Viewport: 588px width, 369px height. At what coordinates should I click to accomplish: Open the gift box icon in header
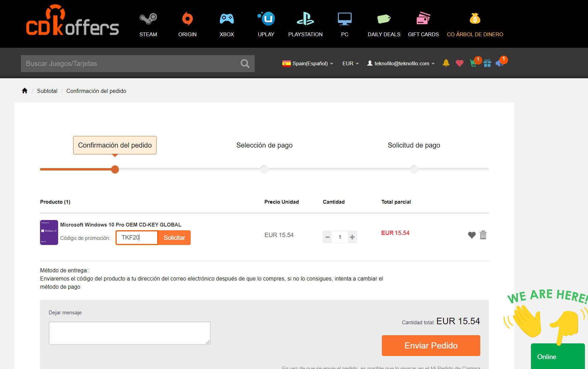(x=487, y=63)
